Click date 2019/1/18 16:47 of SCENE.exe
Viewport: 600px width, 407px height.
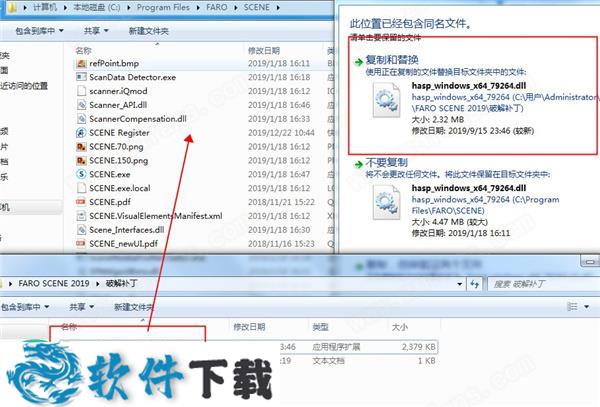[x=279, y=174]
